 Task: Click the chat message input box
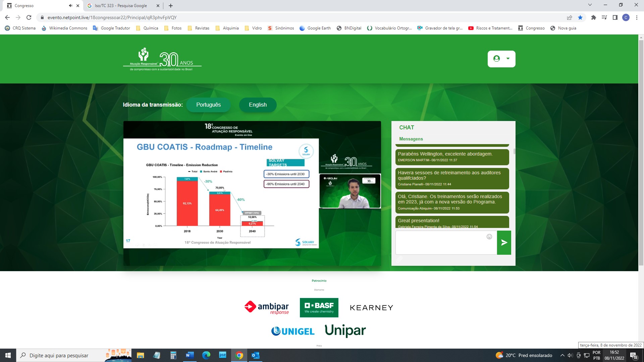click(x=446, y=243)
